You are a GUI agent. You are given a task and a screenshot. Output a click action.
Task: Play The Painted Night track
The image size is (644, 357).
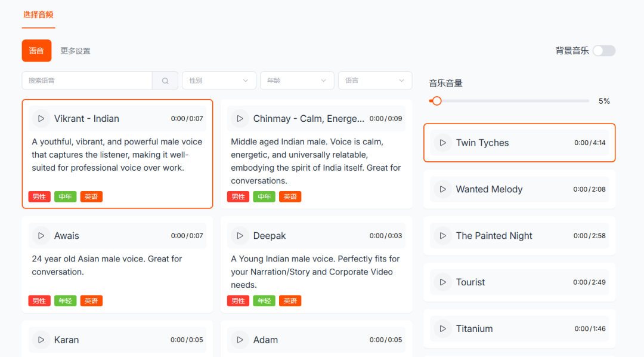pos(442,236)
